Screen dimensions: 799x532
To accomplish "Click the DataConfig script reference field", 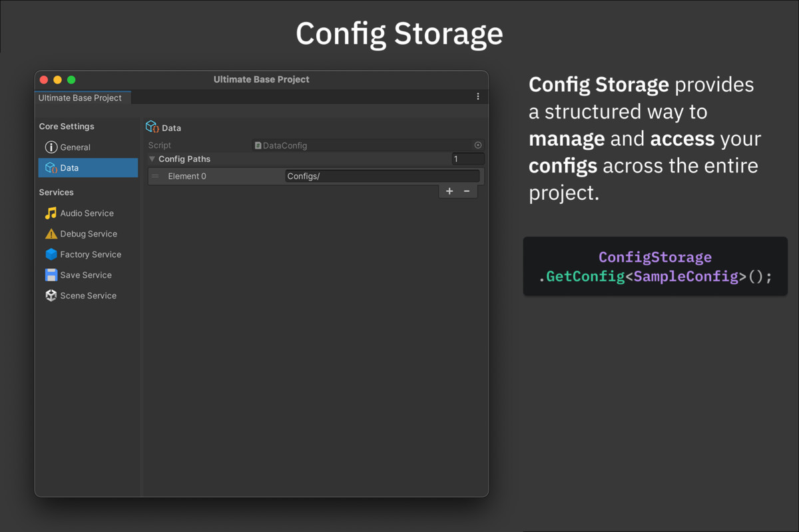I will pyautogui.click(x=363, y=145).
